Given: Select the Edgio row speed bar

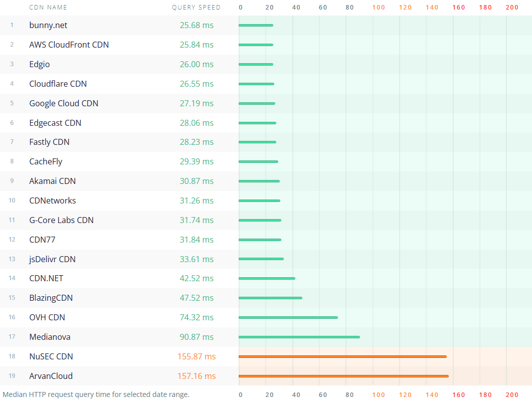Looking at the screenshot, I should click(256, 65).
